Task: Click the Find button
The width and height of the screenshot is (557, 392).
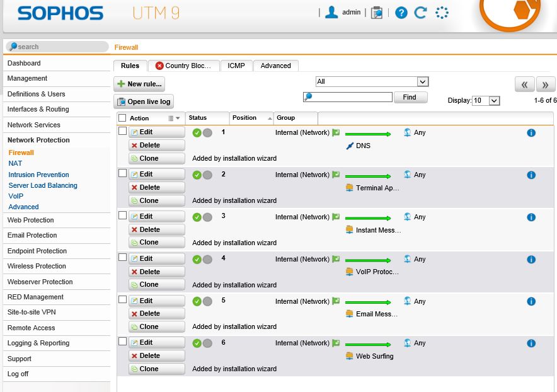Action: click(411, 98)
